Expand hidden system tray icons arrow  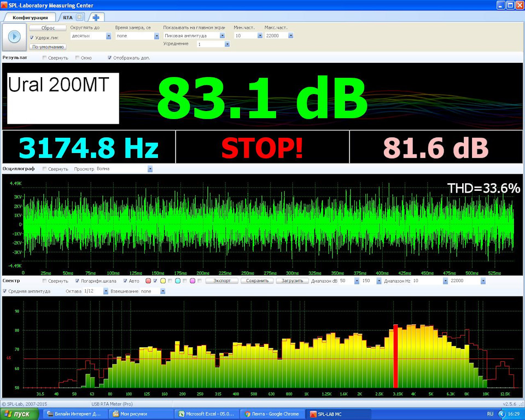(x=501, y=415)
